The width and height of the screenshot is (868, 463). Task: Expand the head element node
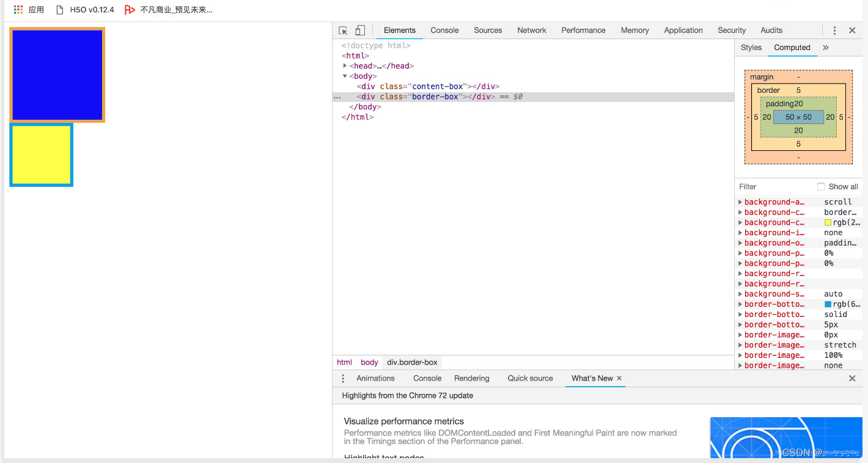tap(345, 66)
